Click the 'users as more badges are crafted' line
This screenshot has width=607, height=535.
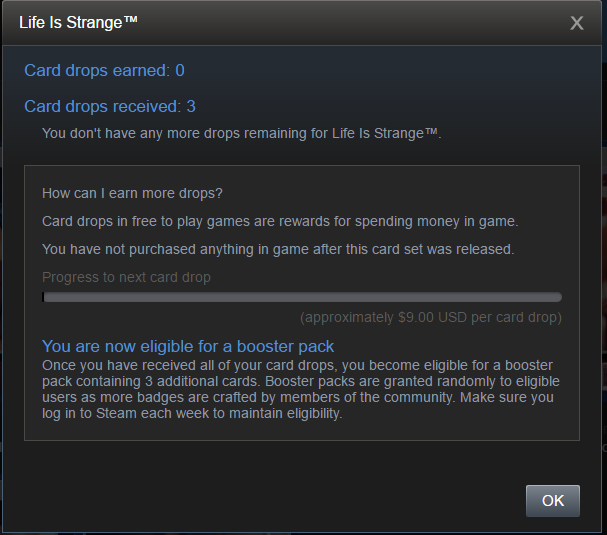pos(298,397)
